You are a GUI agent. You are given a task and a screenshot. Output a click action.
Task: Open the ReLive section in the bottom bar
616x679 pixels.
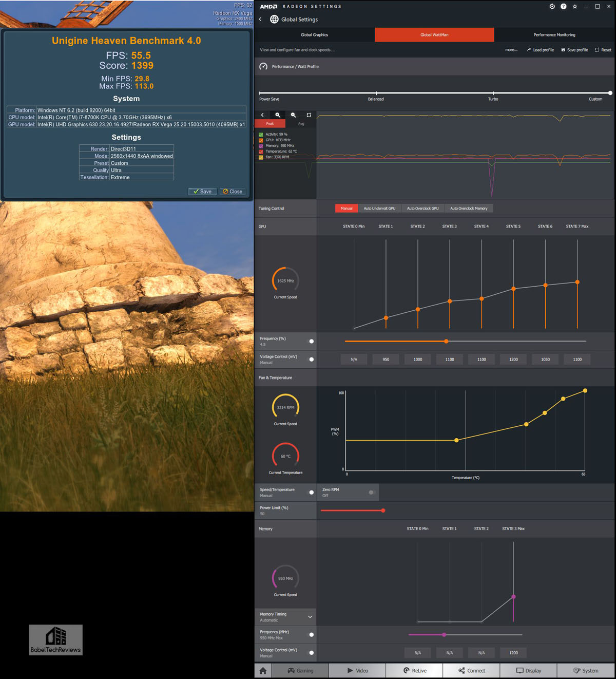pos(415,670)
